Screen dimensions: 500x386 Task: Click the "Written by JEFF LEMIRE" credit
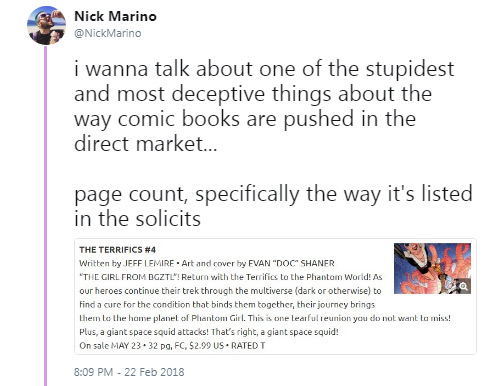pyautogui.click(x=127, y=263)
